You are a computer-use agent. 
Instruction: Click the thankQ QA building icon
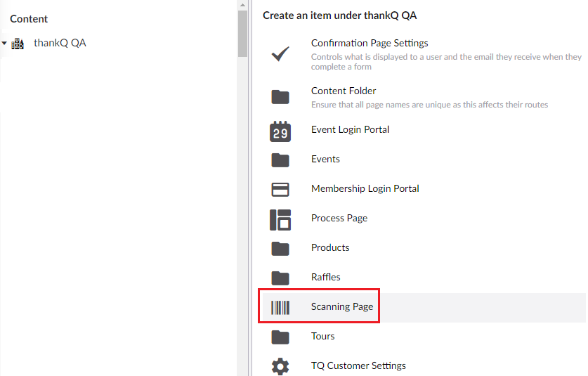pos(18,44)
